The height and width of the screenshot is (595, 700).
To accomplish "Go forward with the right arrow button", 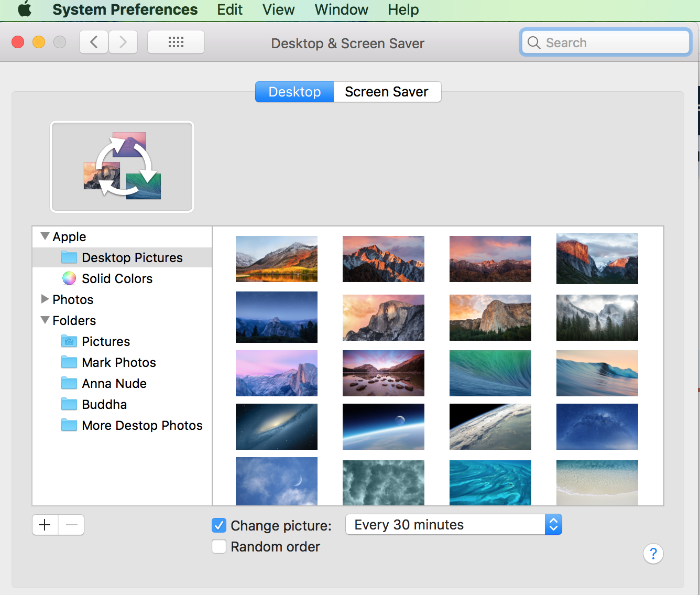I will [123, 42].
